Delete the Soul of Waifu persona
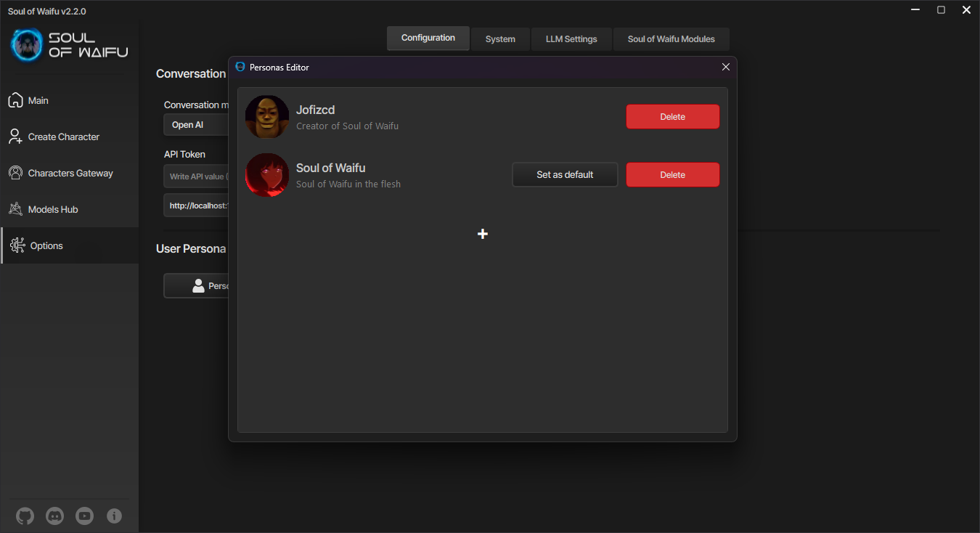 (x=673, y=175)
